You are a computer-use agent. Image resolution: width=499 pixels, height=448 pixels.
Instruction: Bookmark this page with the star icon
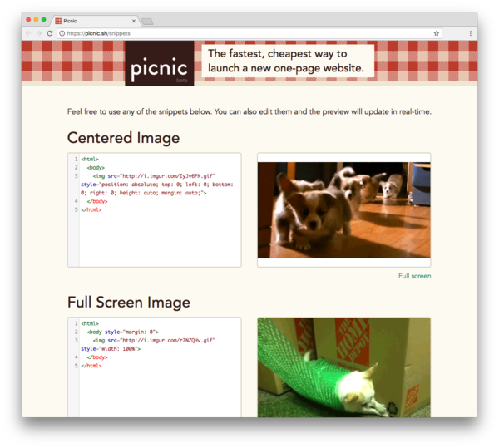437,33
